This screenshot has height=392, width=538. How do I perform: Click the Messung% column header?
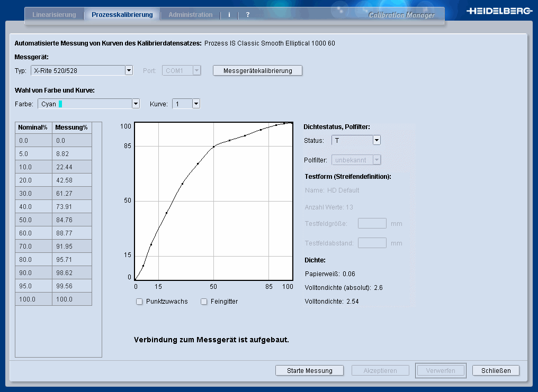(x=71, y=127)
